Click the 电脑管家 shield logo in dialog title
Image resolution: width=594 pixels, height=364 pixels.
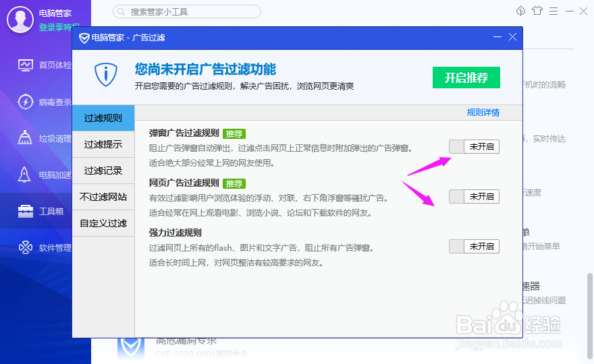pyautogui.click(x=84, y=38)
